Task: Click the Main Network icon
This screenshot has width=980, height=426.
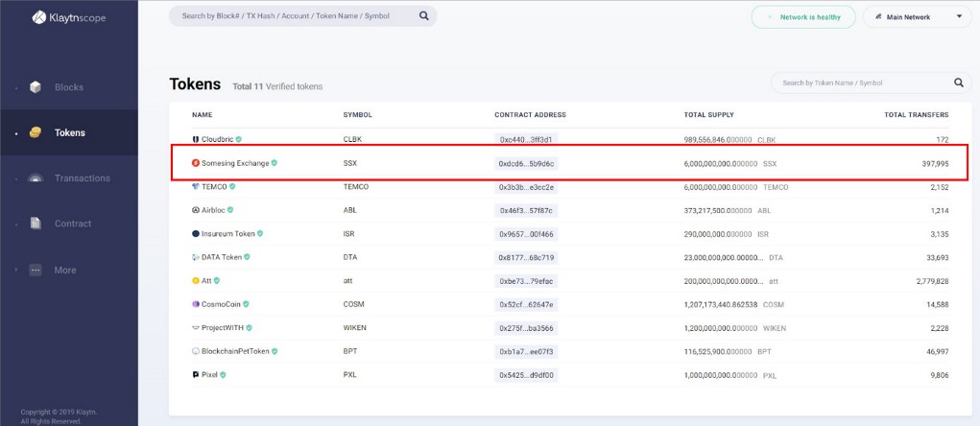Action: tap(879, 17)
